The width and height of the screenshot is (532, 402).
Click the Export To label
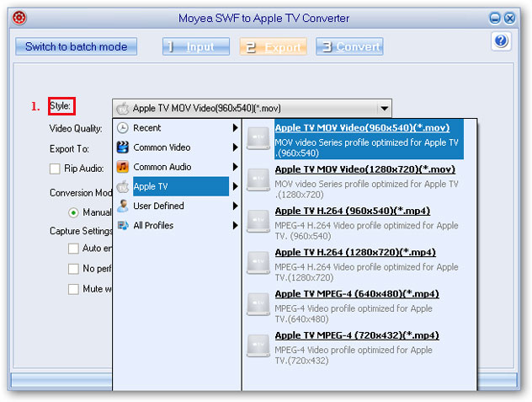click(x=69, y=149)
